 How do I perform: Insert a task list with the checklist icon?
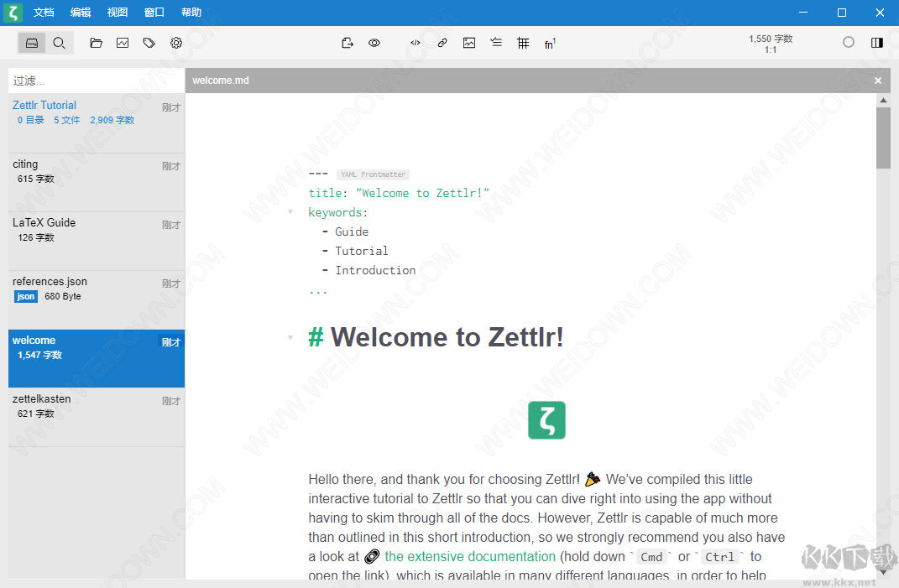tap(496, 43)
